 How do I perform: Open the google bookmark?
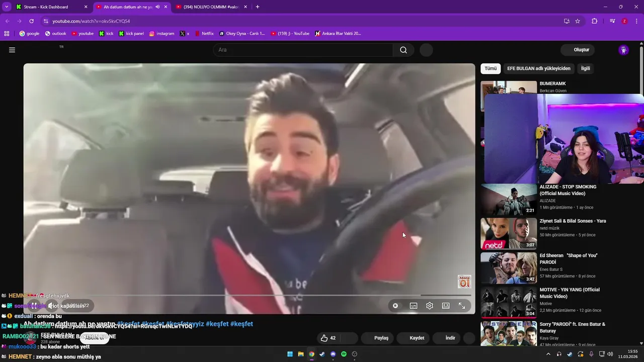click(x=29, y=34)
